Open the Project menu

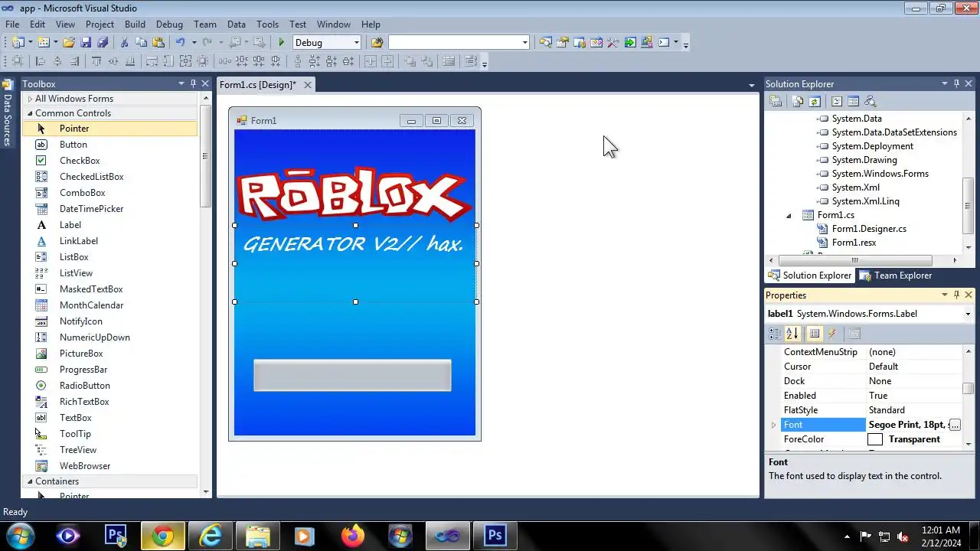100,24
